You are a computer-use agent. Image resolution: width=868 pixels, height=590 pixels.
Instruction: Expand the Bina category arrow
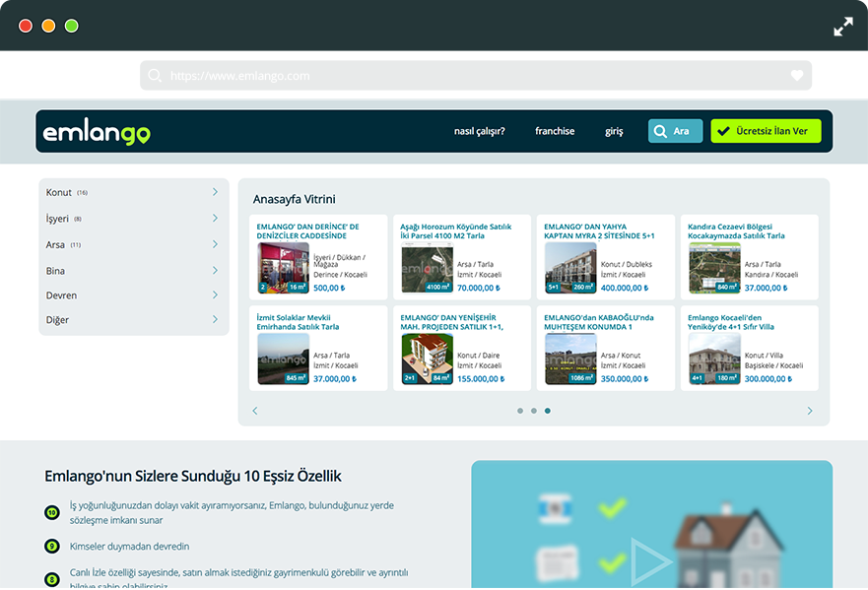pos(215,270)
